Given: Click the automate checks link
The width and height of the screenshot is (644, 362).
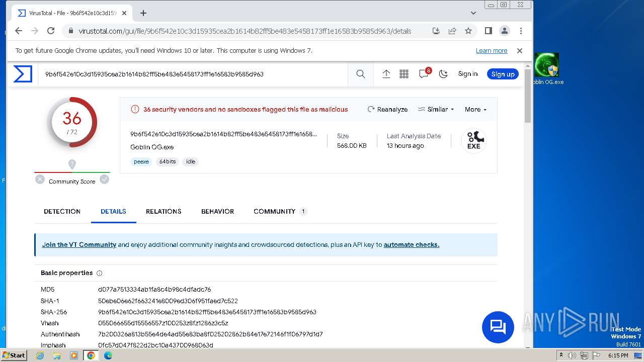Looking at the screenshot, I should 412,245.
